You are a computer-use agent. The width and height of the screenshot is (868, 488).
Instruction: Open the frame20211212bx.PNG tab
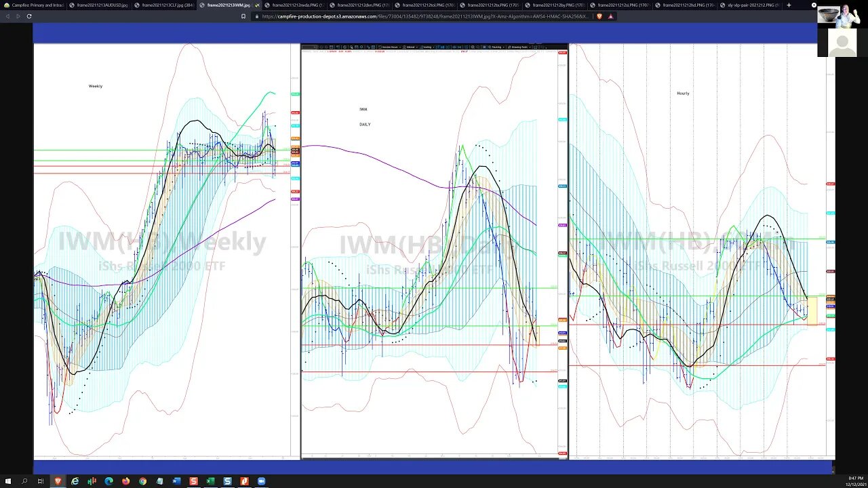[489, 5]
